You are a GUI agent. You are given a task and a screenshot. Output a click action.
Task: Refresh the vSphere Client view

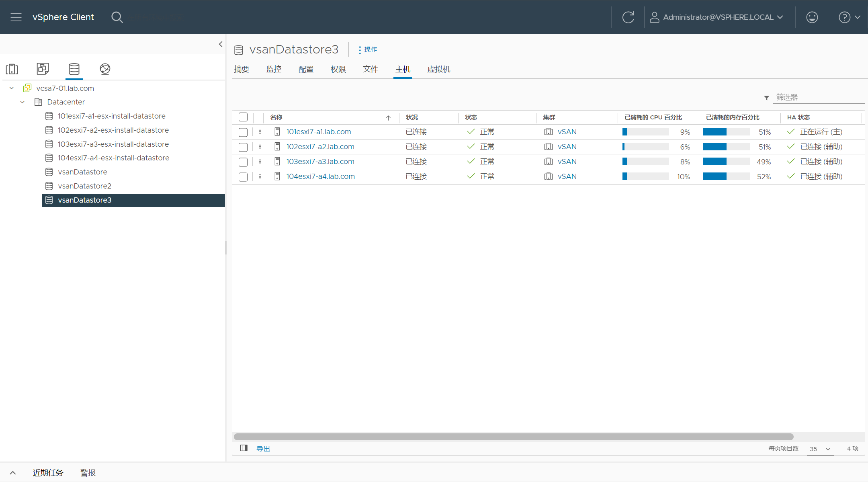tap(628, 17)
